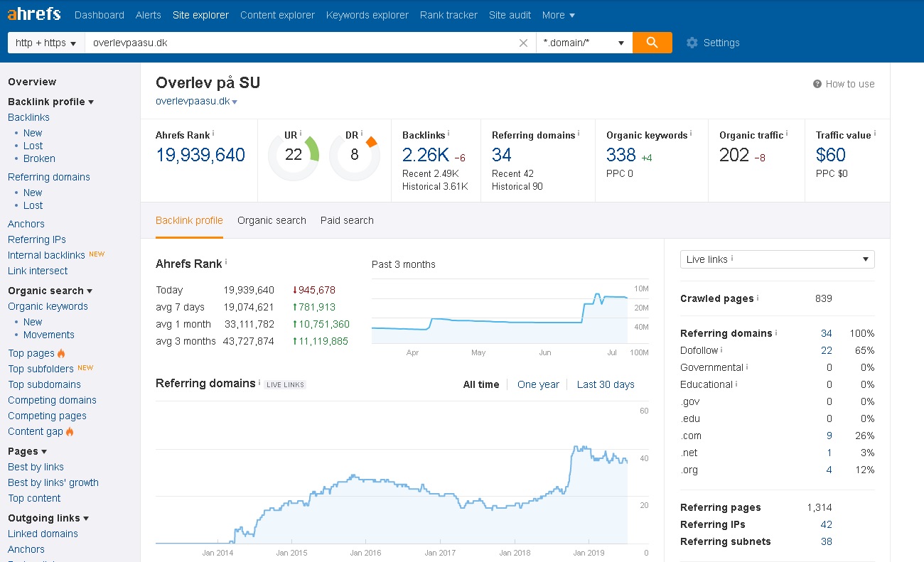The width and height of the screenshot is (924, 562).
Task: Clear the URL field with the X icon
Action: tap(523, 43)
